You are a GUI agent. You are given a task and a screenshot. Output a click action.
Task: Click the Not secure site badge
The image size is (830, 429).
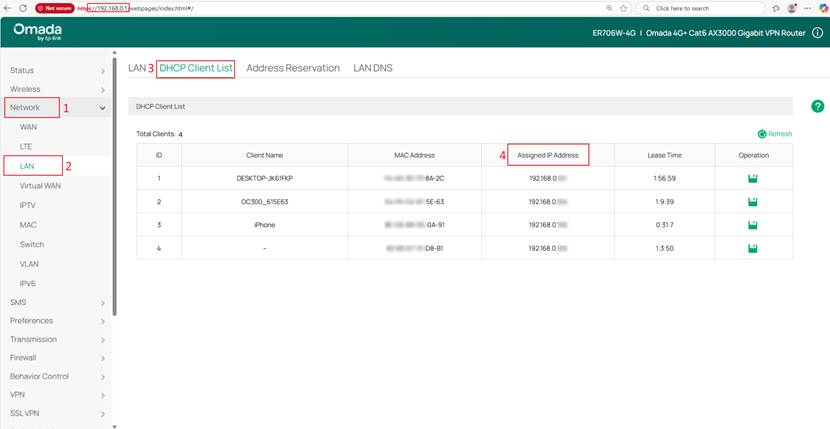57,7
